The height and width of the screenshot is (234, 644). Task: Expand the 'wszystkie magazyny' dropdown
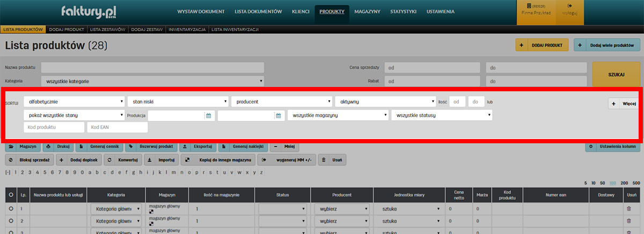pos(338,115)
